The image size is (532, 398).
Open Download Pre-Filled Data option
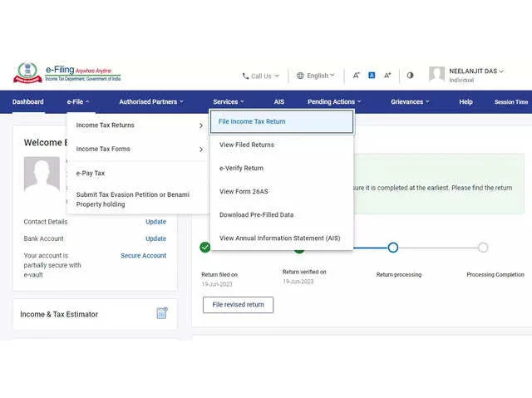coord(256,214)
